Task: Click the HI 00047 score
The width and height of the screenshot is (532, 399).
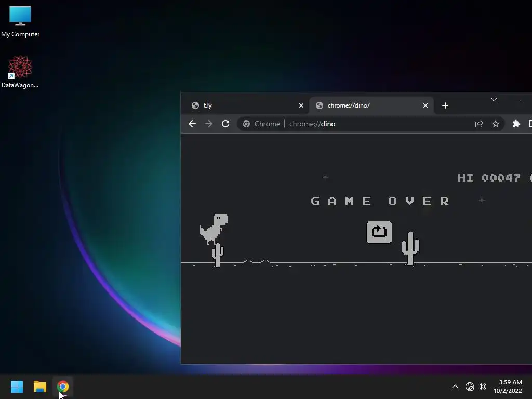Action: pyautogui.click(x=489, y=178)
